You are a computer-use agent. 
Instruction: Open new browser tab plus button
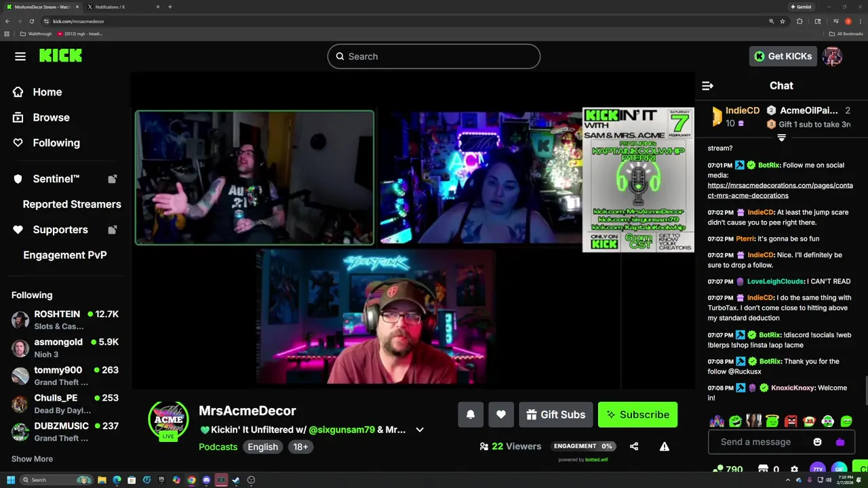[x=170, y=7]
